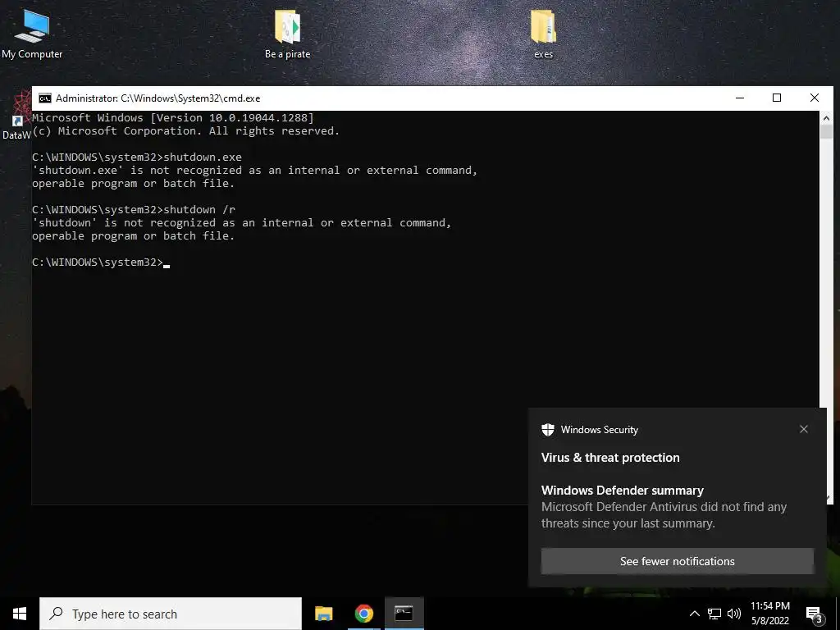Close the Administrator cmd.exe window
The width and height of the screenshot is (840, 630).
[x=815, y=98]
